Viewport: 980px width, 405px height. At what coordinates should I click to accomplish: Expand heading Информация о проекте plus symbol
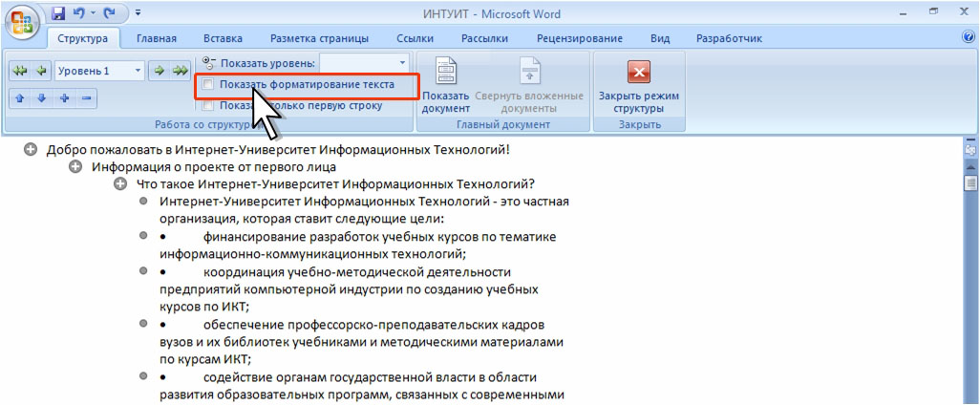(x=75, y=167)
